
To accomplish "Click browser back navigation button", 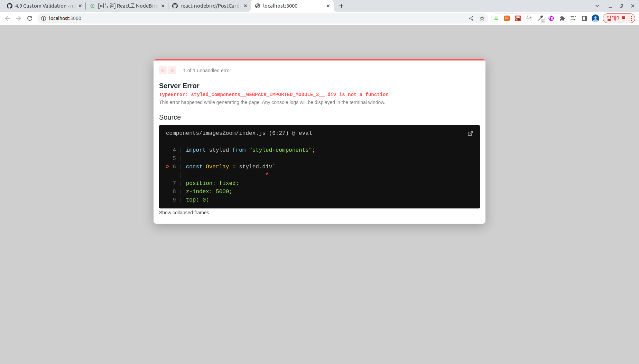I will coord(8,18).
